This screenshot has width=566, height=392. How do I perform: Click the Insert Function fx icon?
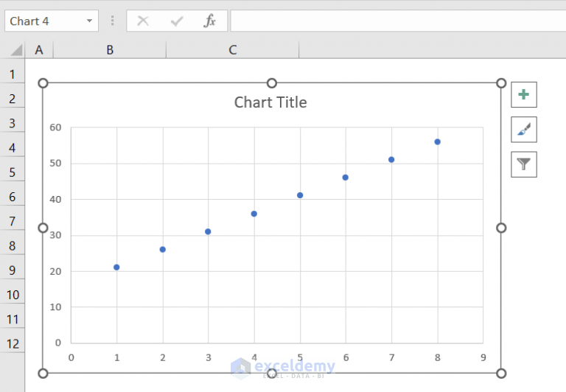[x=210, y=21]
